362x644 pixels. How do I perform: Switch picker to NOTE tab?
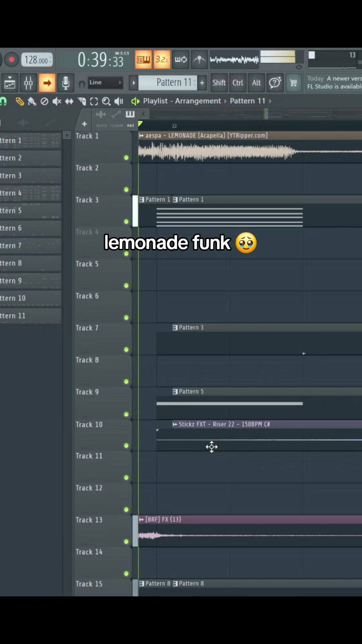[101, 120]
